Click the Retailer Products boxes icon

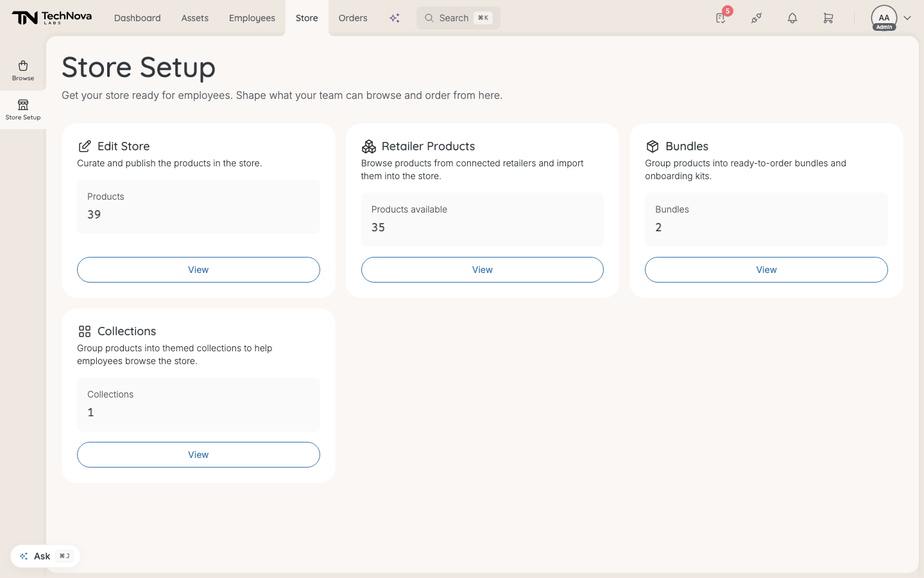click(369, 146)
